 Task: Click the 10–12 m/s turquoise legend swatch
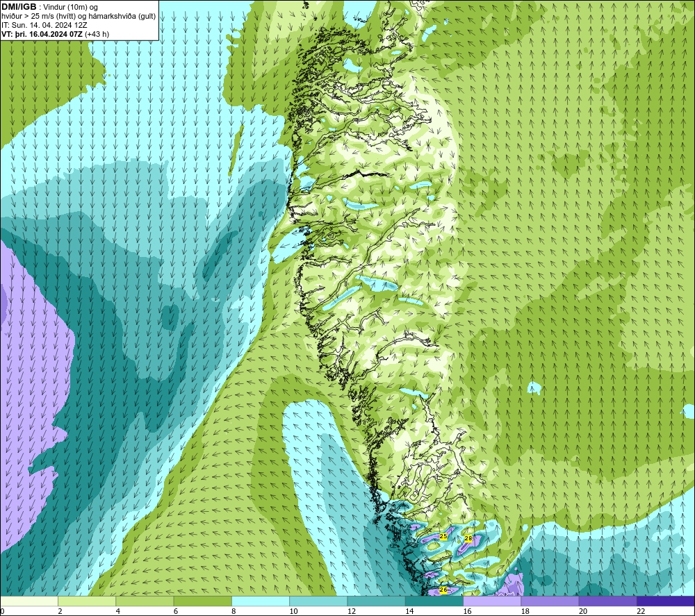pos(318,601)
